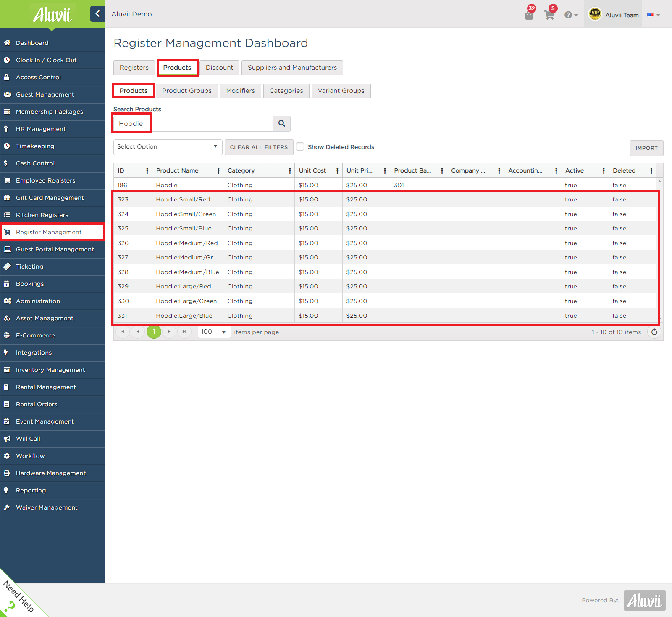The height and width of the screenshot is (617, 672).
Task: Open the Unit Cost column menu
Action: pyautogui.click(x=337, y=170)
